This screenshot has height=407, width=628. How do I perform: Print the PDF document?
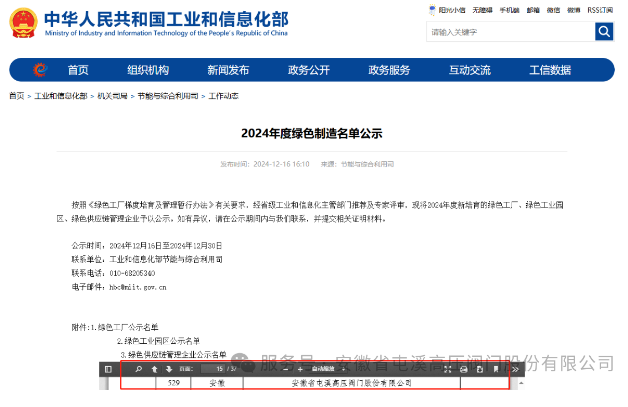(463, 369)
